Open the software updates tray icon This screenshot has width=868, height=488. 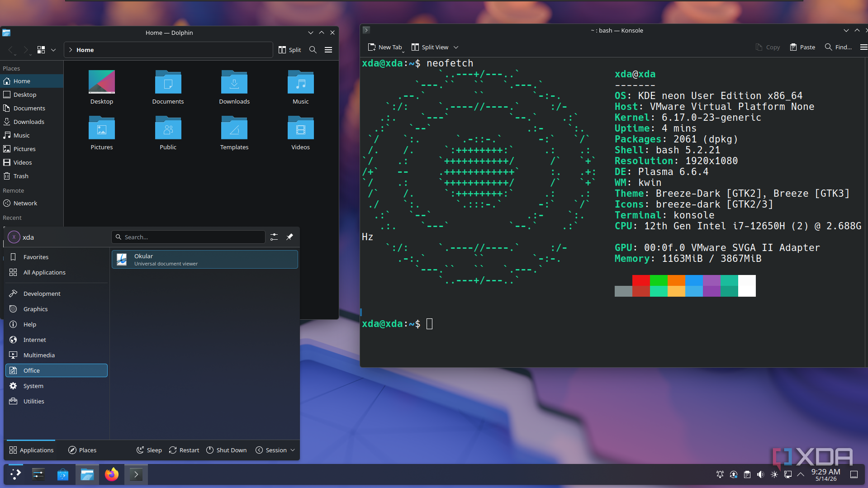(734, 474)
